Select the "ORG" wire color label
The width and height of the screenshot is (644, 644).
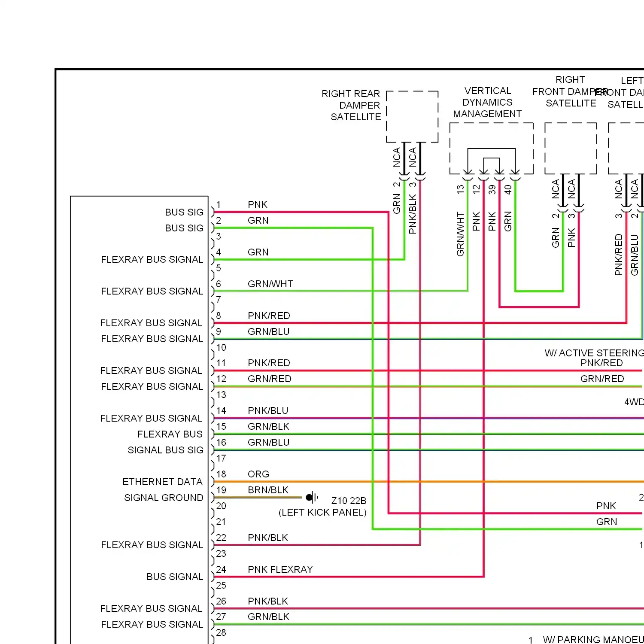pos(258,474)
